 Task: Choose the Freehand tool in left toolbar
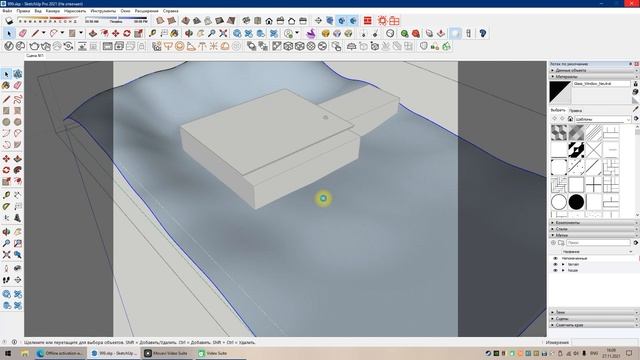(18, 99)
